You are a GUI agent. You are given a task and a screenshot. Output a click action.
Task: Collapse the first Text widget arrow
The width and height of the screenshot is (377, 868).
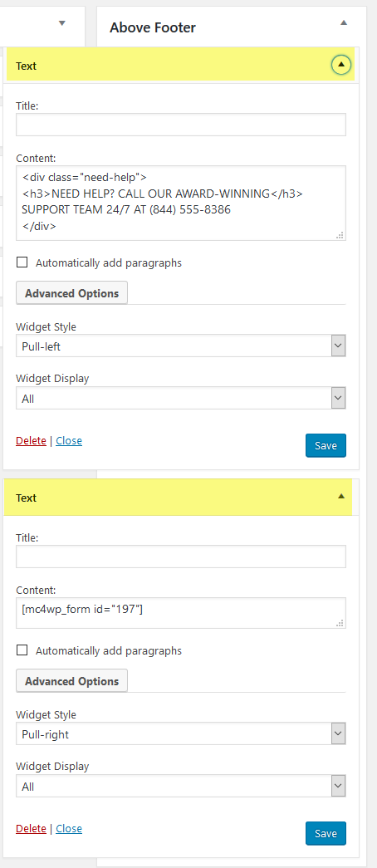point(341,65)
